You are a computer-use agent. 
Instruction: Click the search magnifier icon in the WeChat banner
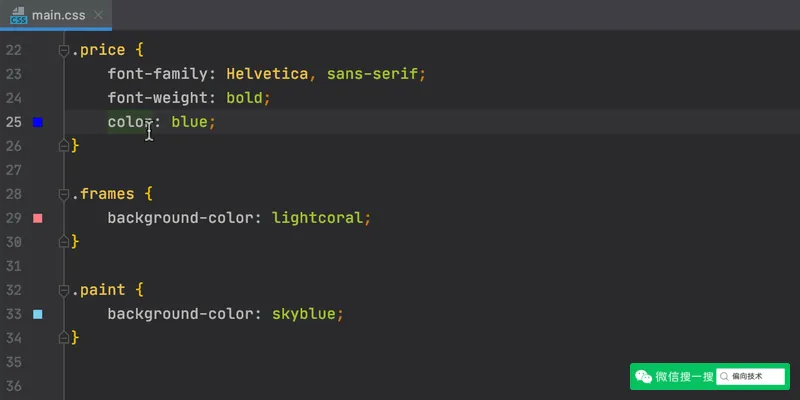(x=724, y=377)
